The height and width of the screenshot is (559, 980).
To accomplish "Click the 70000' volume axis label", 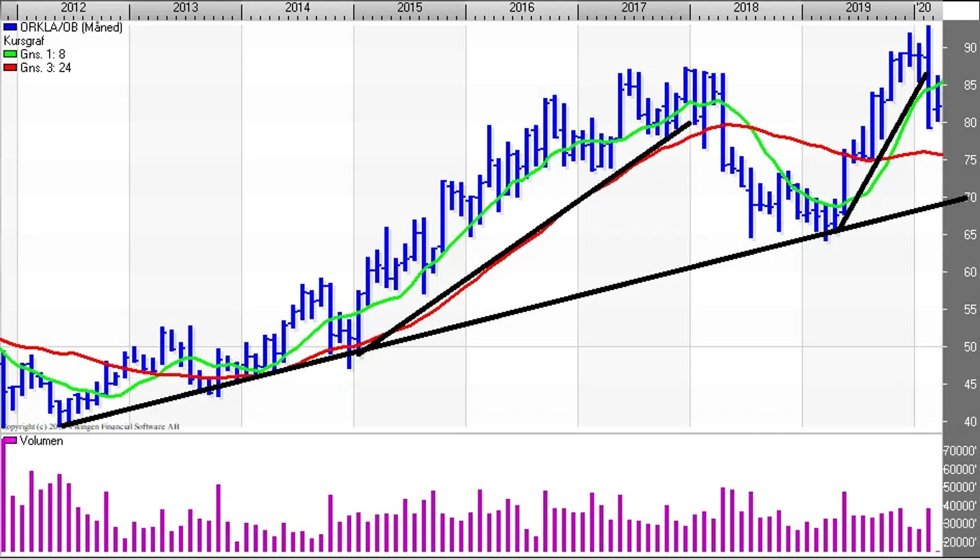I will [x=960, y=451].
